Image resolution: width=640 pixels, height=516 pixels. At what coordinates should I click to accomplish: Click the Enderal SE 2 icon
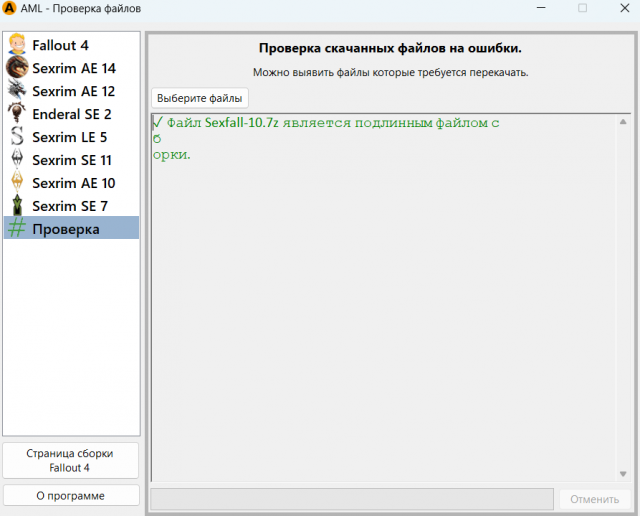[17, 114]
